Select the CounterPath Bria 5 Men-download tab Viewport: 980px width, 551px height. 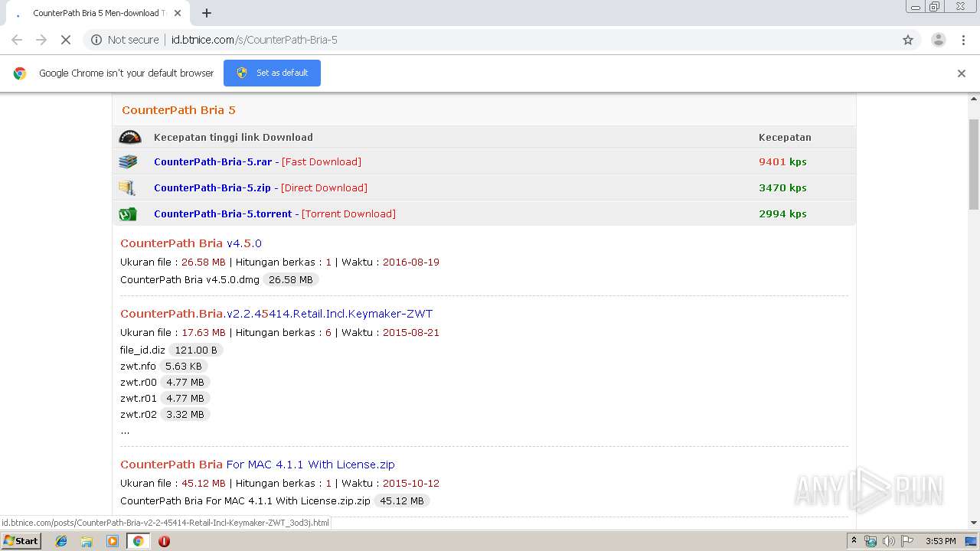[x=98, y=13]
